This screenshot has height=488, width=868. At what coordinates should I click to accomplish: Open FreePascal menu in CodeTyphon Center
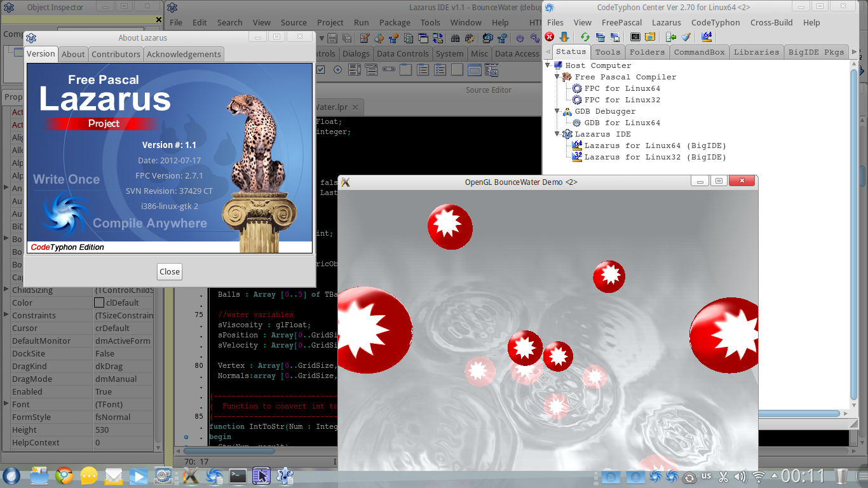click(x=621, y=22)
